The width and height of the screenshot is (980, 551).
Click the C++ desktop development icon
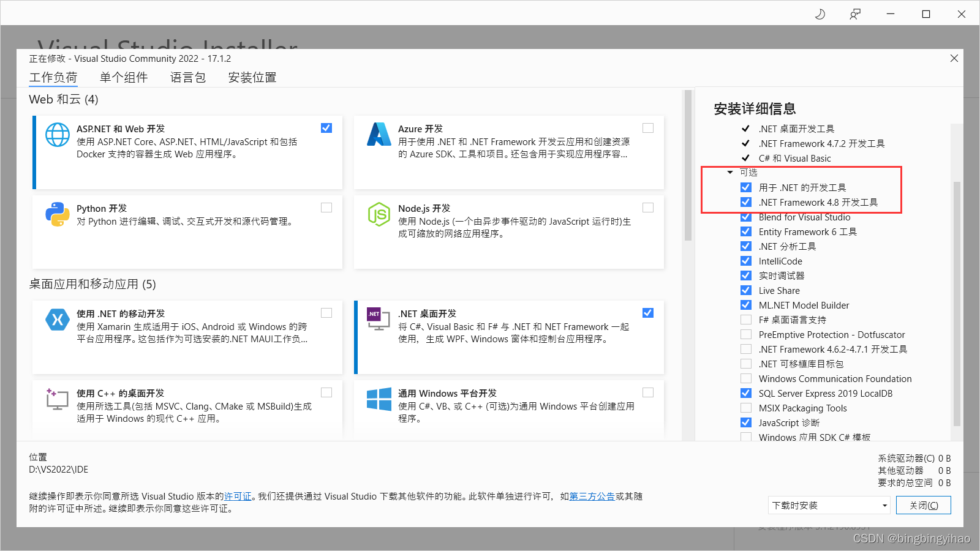click(58, 399)
